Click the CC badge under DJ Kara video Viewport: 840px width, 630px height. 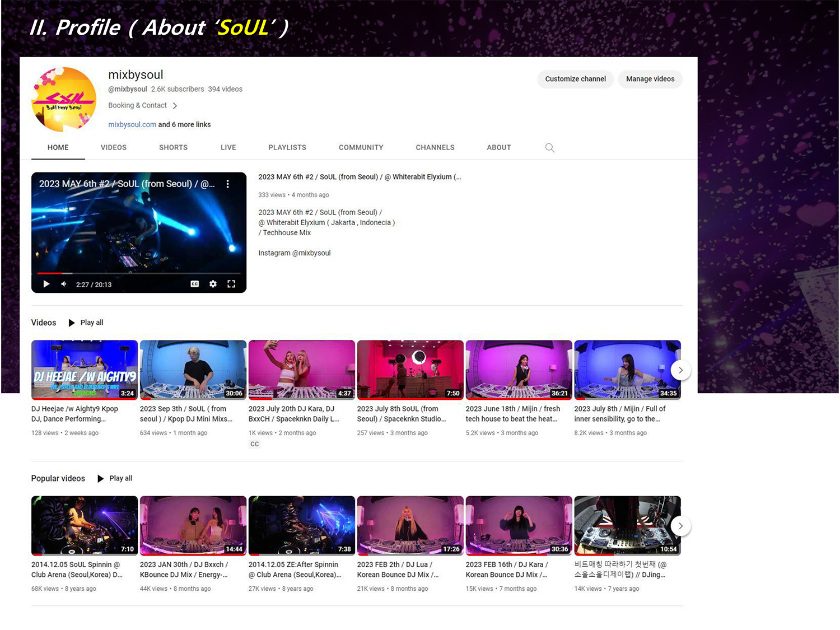tap(255, 444)
